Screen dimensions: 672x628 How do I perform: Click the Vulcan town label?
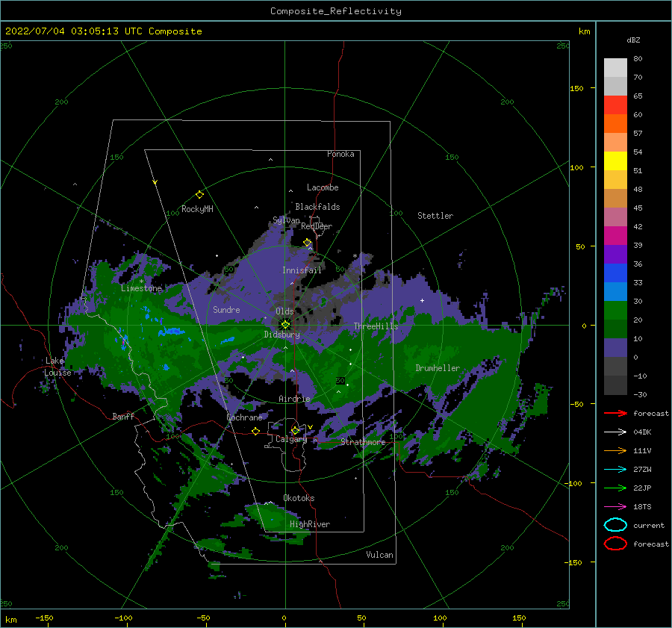pos(380,555)
